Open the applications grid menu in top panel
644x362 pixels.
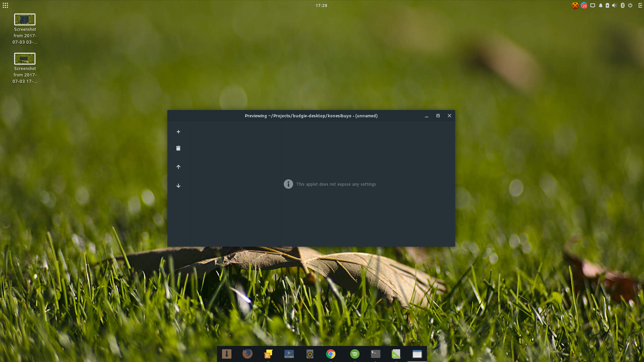coord(5,5)
